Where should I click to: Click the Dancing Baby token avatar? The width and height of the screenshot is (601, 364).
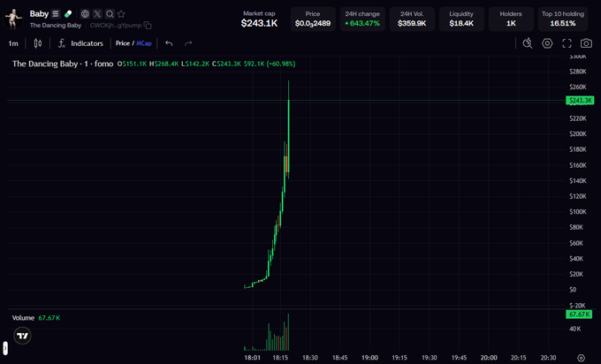point(13,19)
